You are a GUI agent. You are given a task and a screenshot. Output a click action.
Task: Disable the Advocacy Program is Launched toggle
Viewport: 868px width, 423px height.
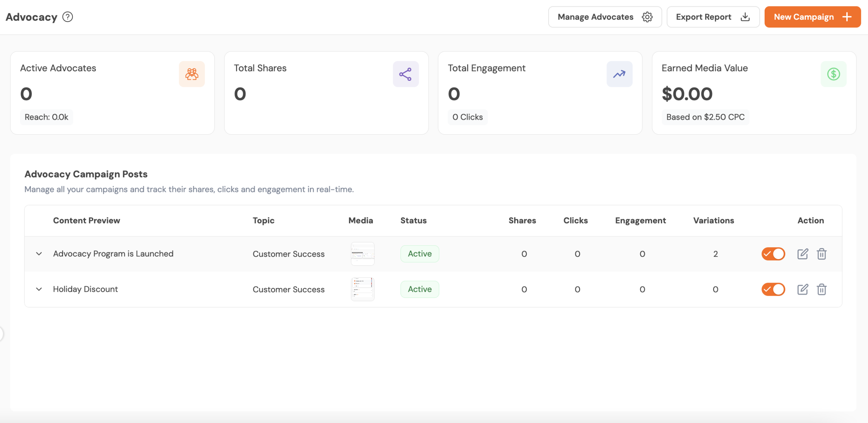(x=773, y=254)
